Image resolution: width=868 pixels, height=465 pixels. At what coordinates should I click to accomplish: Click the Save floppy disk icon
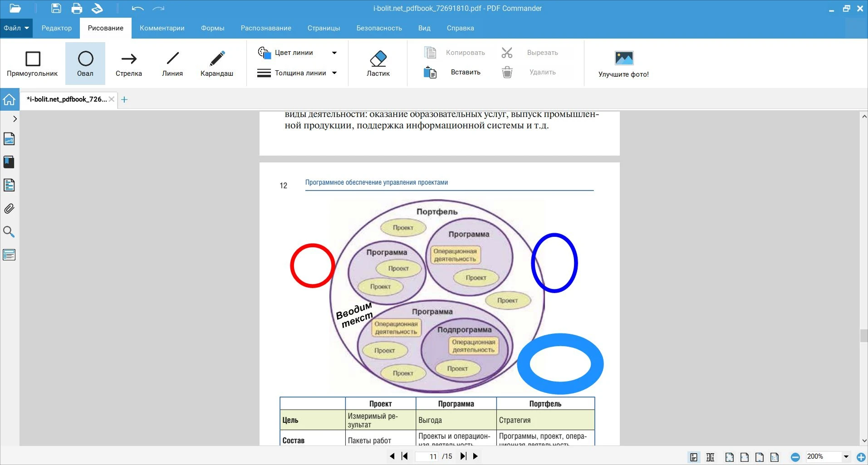pyautogui.click(x=56, y=8)
